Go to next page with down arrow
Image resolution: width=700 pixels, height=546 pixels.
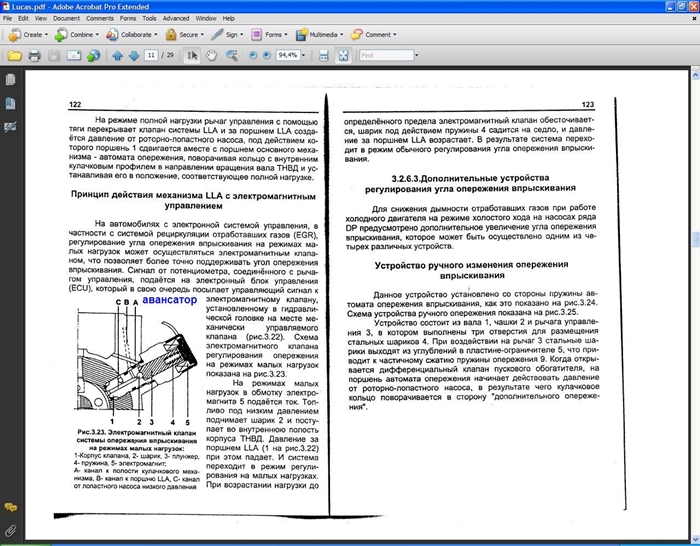134,55
